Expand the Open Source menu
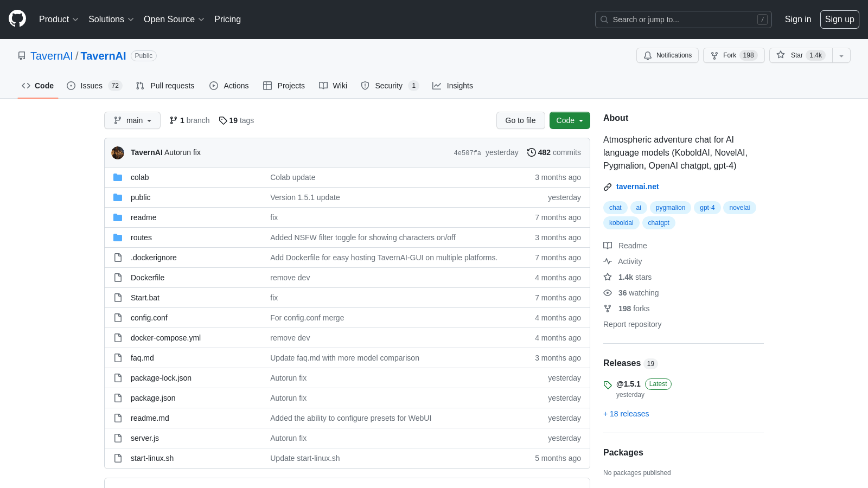This screenshot has width=868, height=488. 174,19
